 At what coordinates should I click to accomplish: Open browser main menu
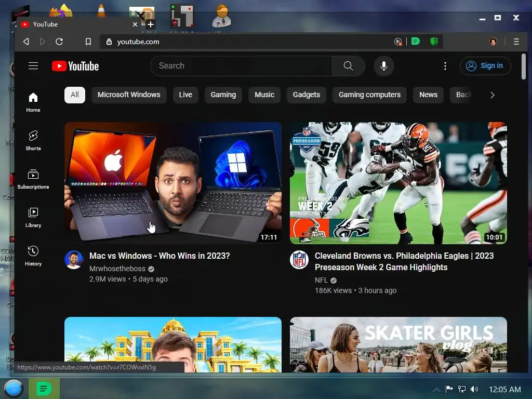[x=516, y=42]
